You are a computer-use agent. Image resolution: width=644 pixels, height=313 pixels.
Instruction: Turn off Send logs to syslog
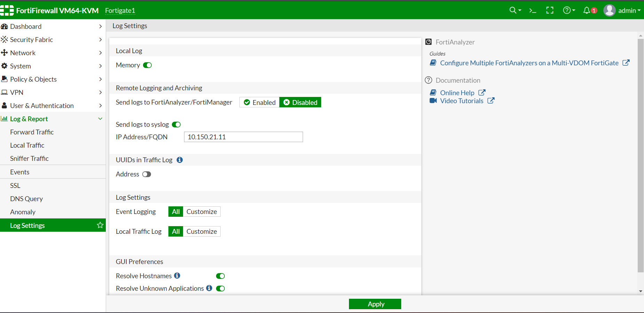[176, 125]
